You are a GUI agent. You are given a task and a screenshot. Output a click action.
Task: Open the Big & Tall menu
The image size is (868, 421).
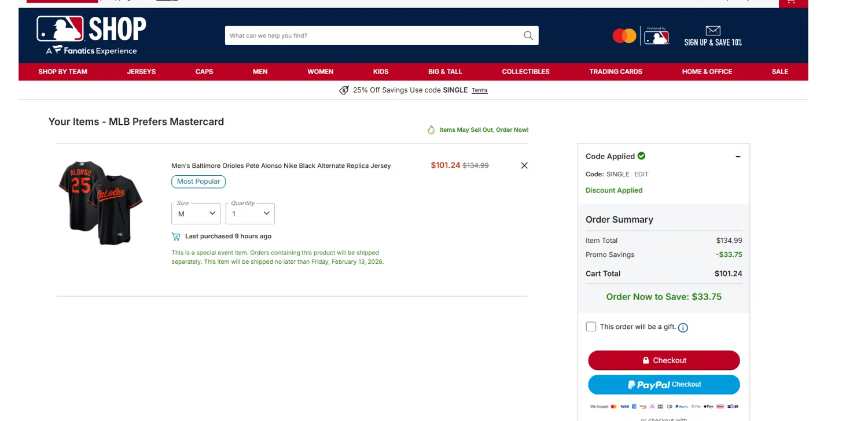tap(445, 72)
